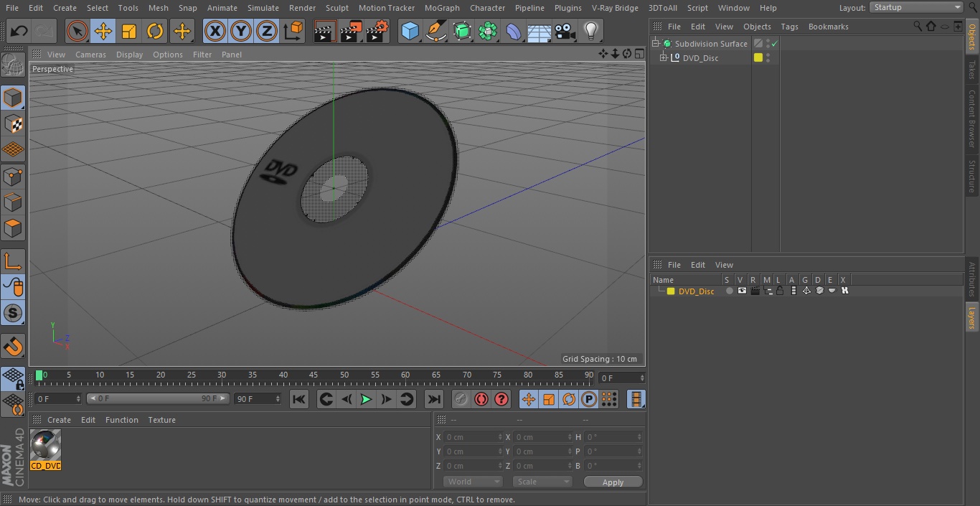Toggle the Y axis lock

coord(241,31)
